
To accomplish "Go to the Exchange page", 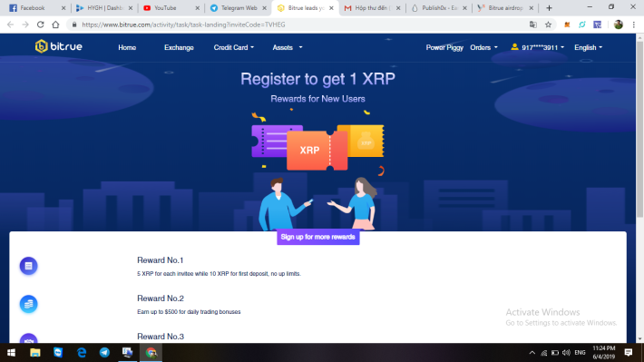I will click(179, 48).
